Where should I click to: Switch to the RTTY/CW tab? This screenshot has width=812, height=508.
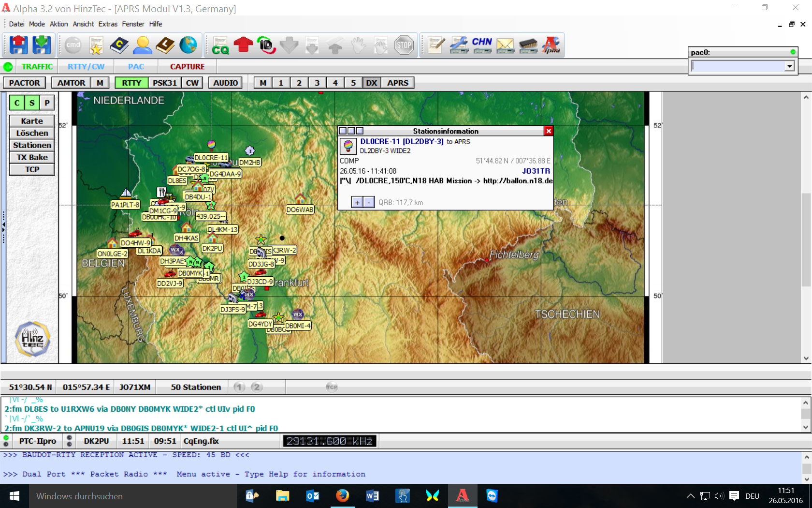86,67
